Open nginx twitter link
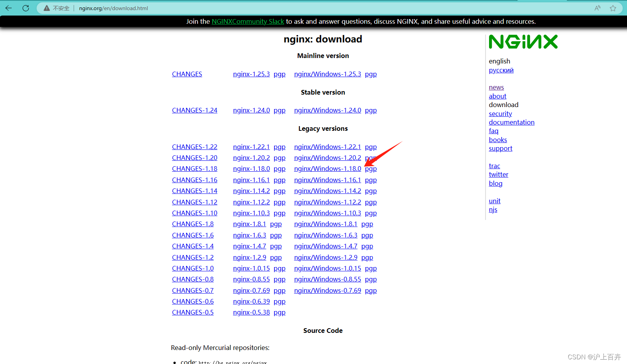 498,174
